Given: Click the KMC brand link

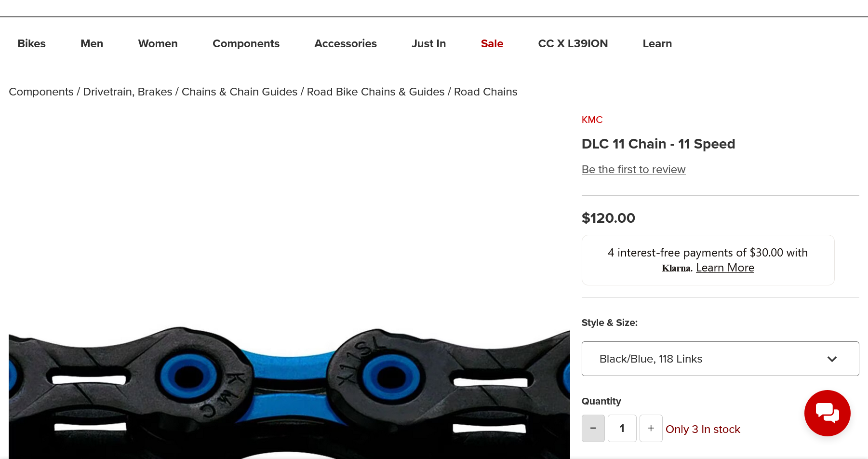Looking at the screenshot, I should (592, 120).
